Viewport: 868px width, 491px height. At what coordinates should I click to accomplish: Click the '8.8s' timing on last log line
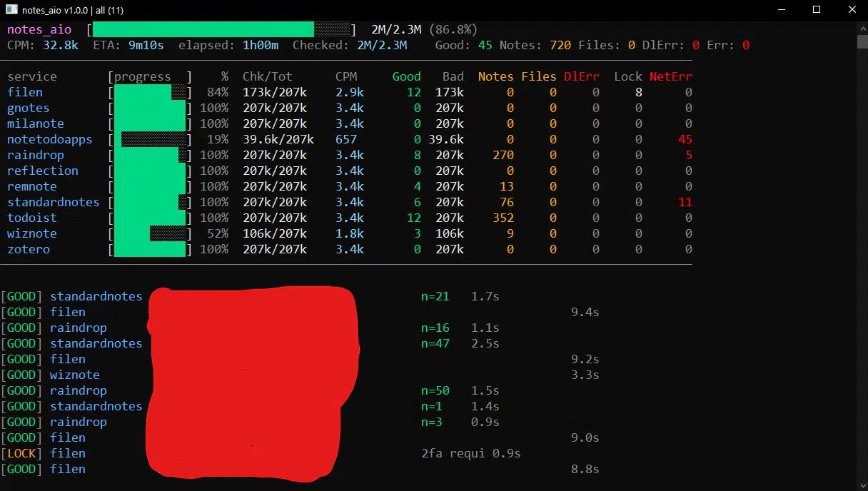(x=585, y=469)
